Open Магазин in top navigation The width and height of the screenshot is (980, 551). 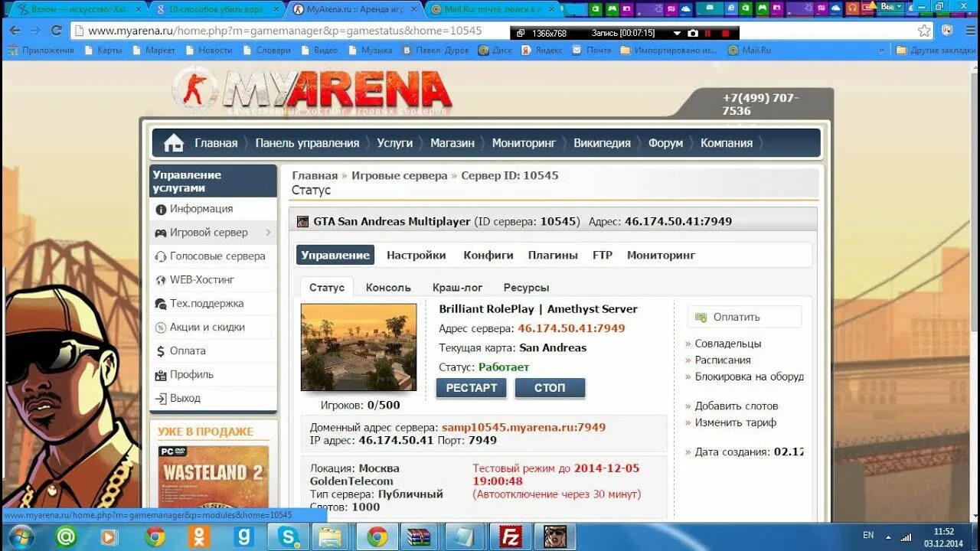point(452,143)
